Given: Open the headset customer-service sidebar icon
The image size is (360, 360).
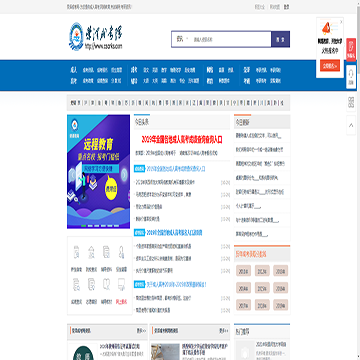Looking at the screenshot, I should point(351,77).
